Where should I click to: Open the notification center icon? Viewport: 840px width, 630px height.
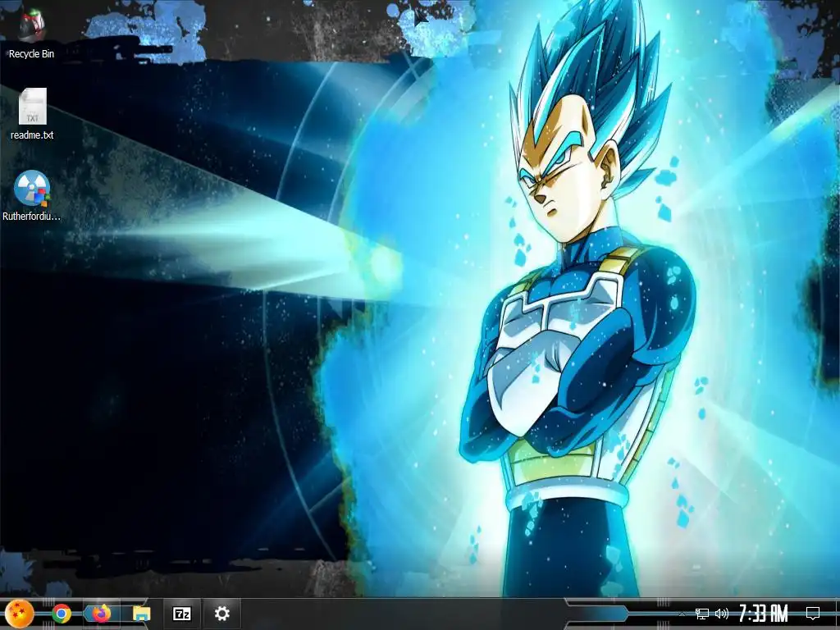[x=813, y=614]
